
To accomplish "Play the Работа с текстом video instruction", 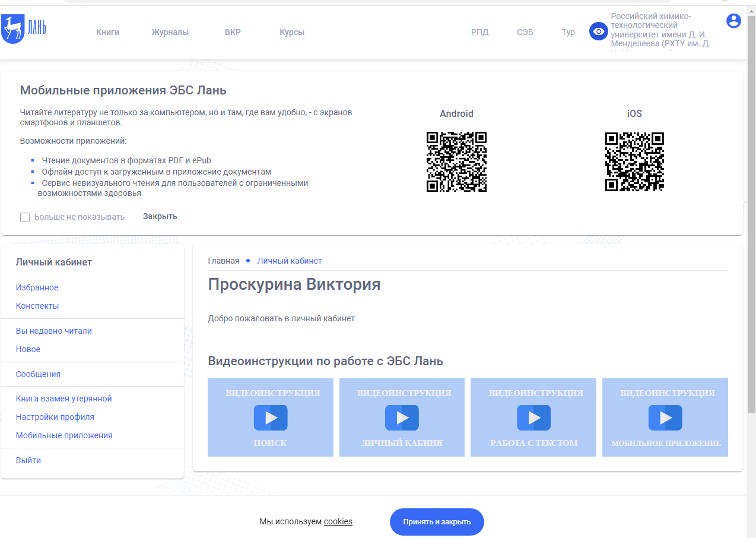I will 533,418.
